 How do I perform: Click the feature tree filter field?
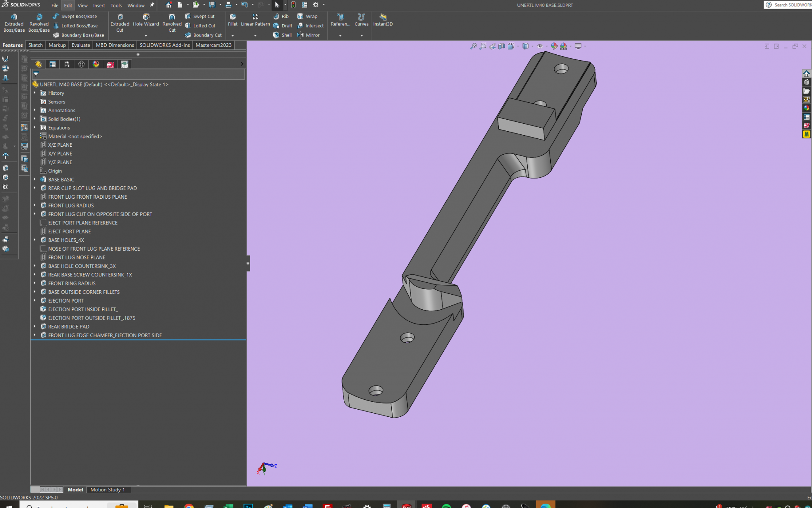click(138, 74)
